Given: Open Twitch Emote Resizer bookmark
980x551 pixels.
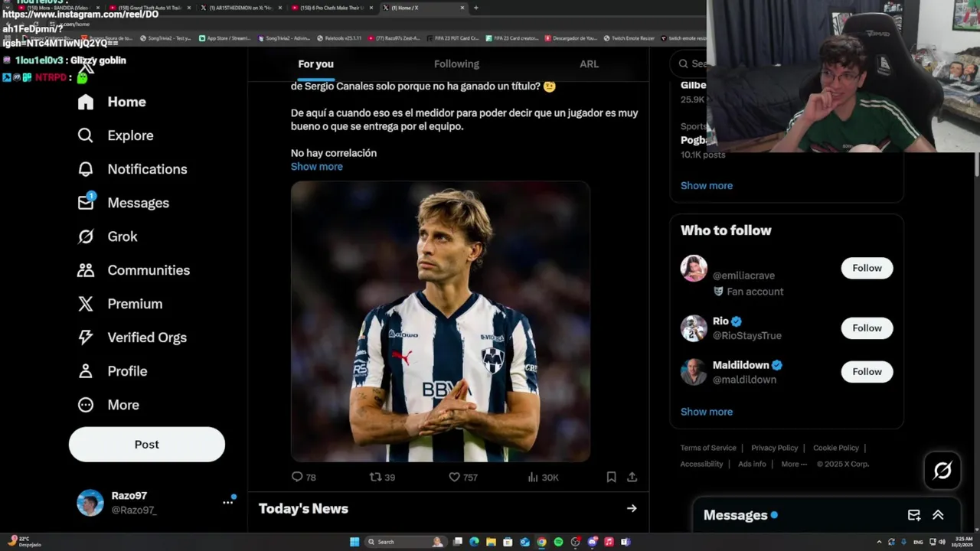Looking at the screenshot, I should [x=629, y=38].
